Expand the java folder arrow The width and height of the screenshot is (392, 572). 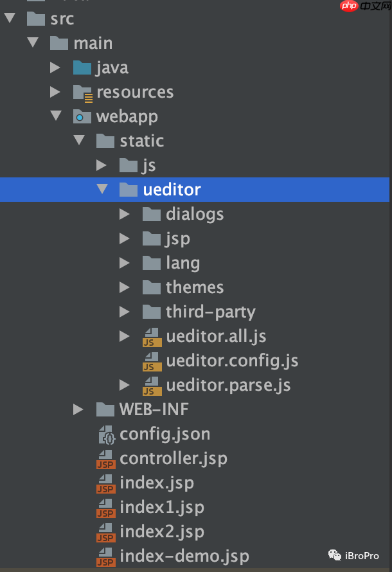[55, 67]
